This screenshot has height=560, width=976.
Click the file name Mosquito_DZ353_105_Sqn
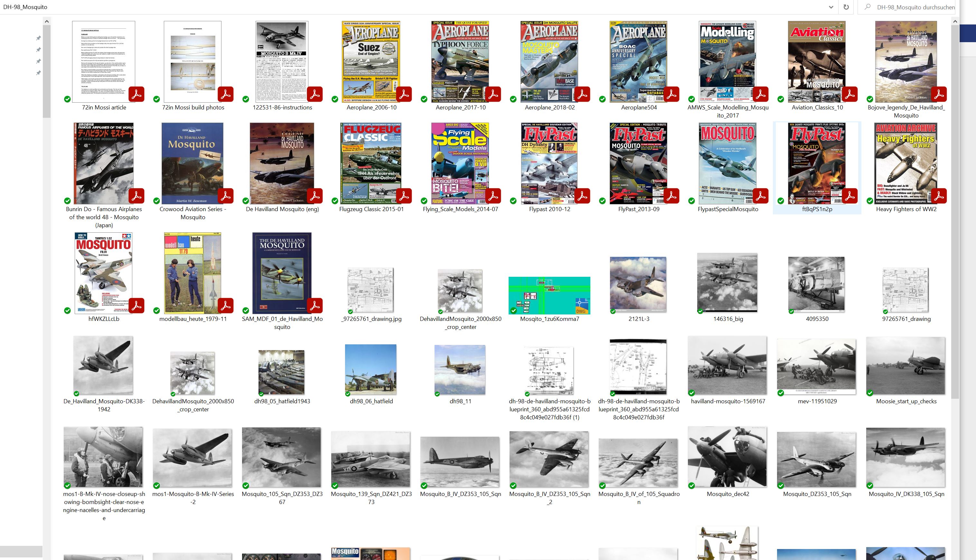click(x=817, y=494)
